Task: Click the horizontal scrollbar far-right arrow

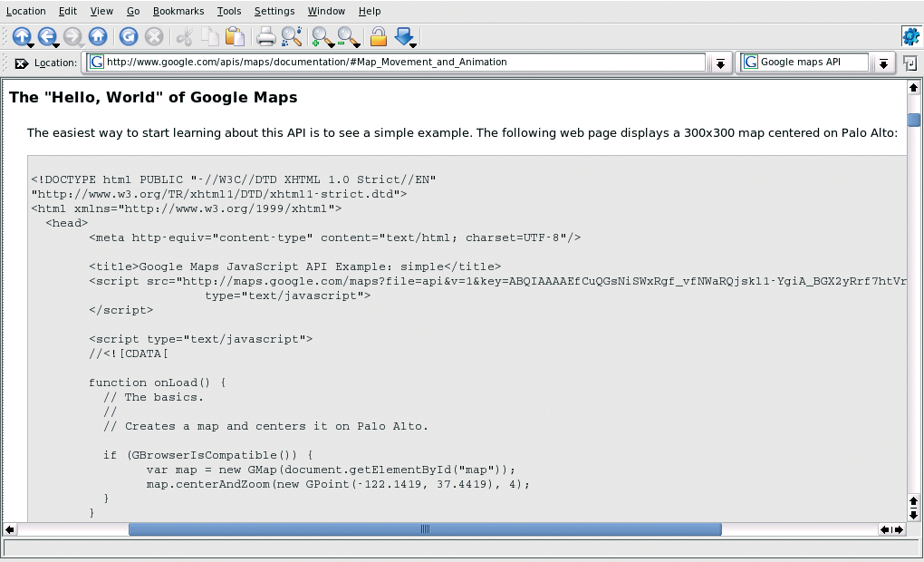Action: [899, 529]
